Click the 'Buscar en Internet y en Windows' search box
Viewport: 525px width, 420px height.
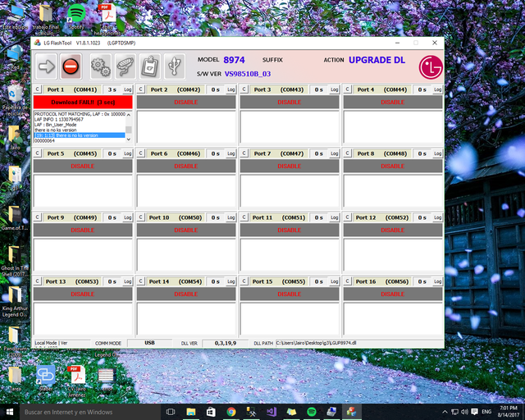(x=89, y=412)
